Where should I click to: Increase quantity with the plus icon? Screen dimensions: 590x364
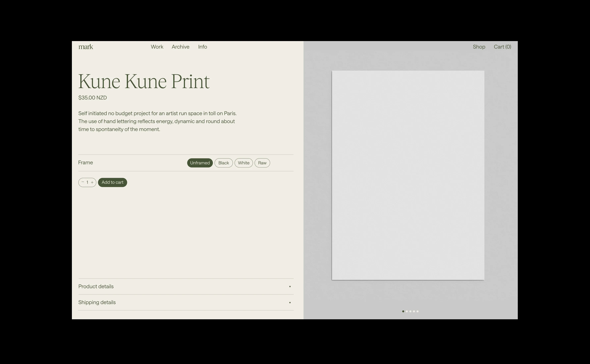point(92,182)
